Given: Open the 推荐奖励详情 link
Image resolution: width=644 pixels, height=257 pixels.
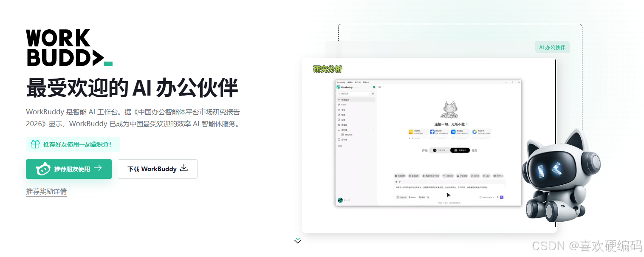Looking at the screenshot, I should pyautogui.click(x=46, y=191).
